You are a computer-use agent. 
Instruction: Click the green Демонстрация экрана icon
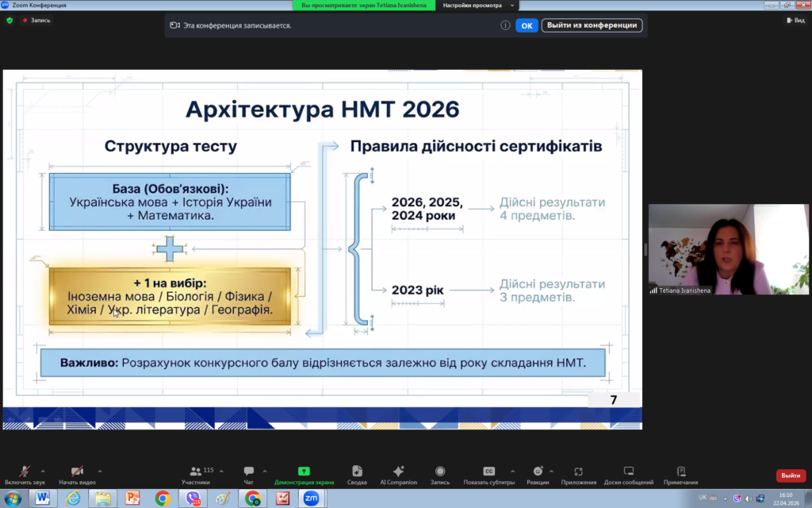(304, 471)
